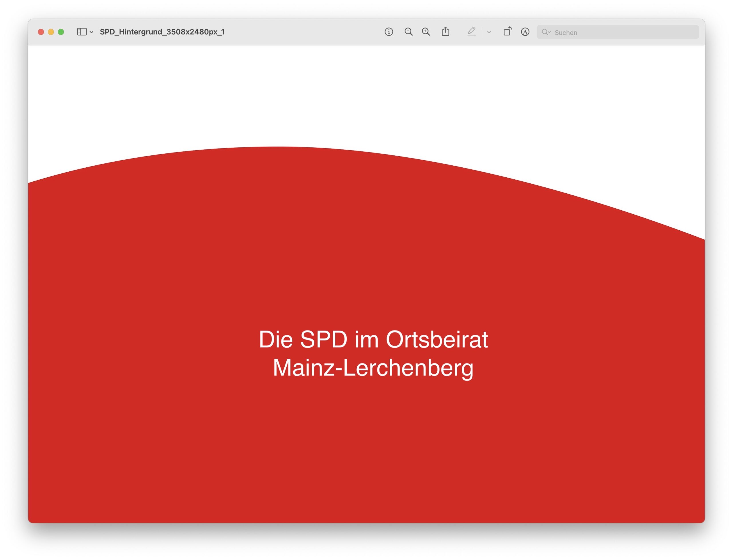Zoom out of the image
Image resolution: width=733 pixels, height=560 pixels.
click(x=409, y=32)
